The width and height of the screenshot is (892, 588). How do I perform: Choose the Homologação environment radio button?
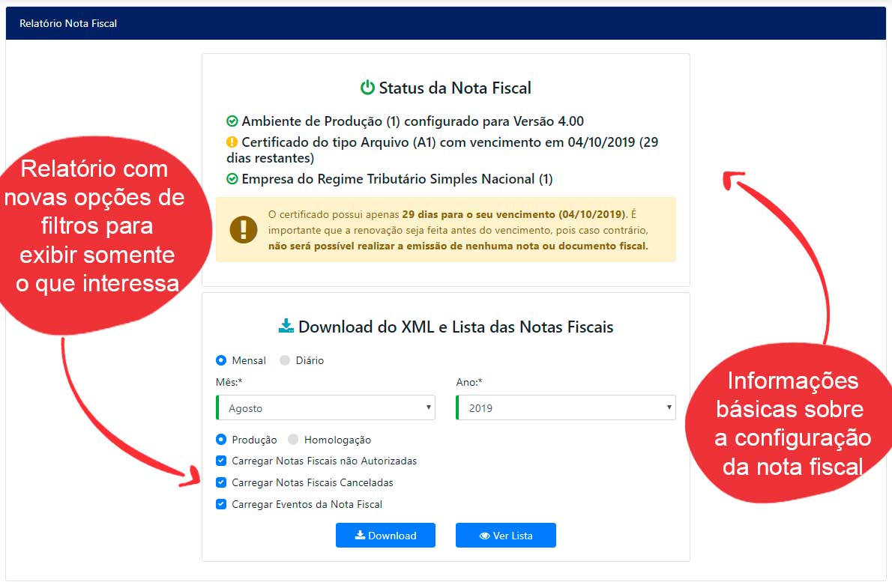point(293,440)
